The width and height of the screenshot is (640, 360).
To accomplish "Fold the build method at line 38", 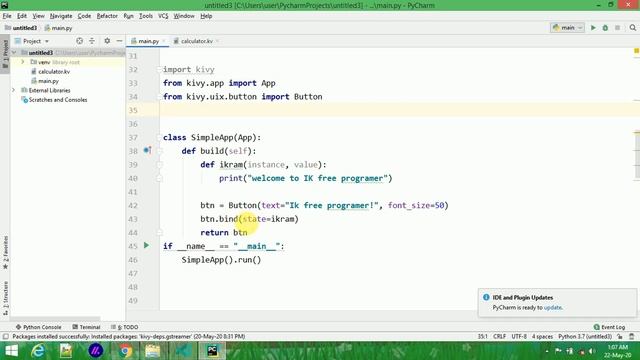I will coord(160,151).
